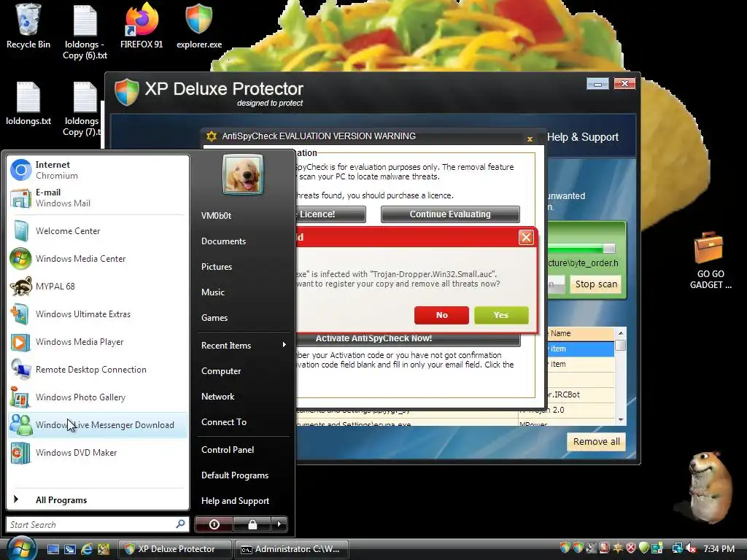Open Chromium Internet from Start menu
Image resolution: width=747 pixels, height=560 pixels.
tap(98, 170)
